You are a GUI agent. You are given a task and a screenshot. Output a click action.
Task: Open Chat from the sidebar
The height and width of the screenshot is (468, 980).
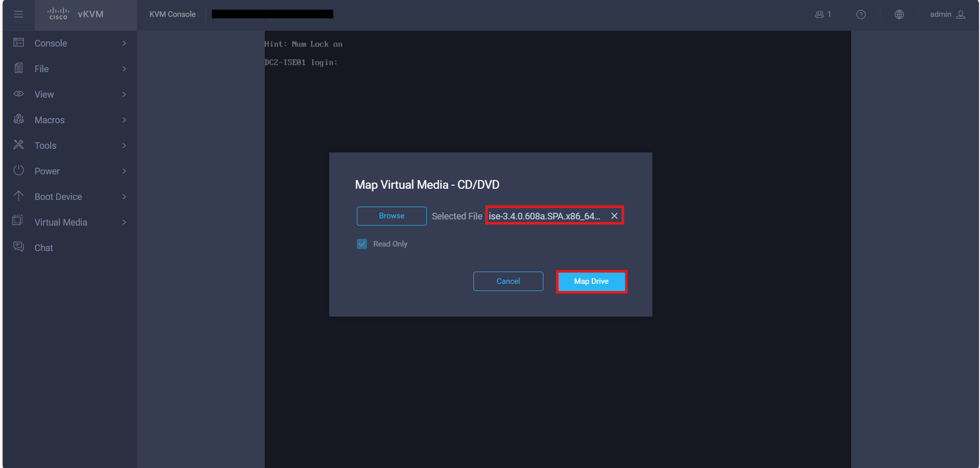(43, 248)
